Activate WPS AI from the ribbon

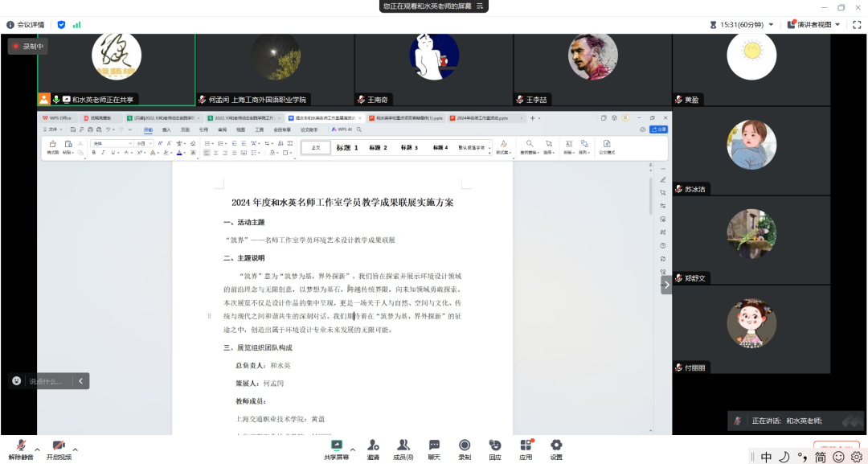342,129
